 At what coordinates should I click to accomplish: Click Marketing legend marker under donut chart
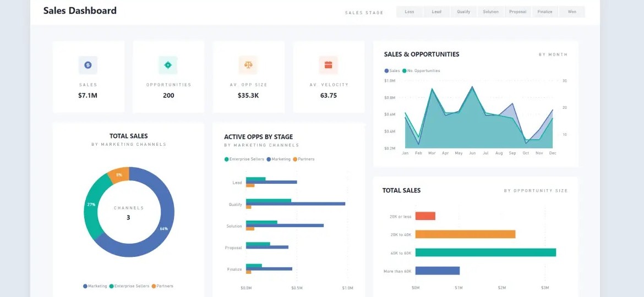(85, 286)
